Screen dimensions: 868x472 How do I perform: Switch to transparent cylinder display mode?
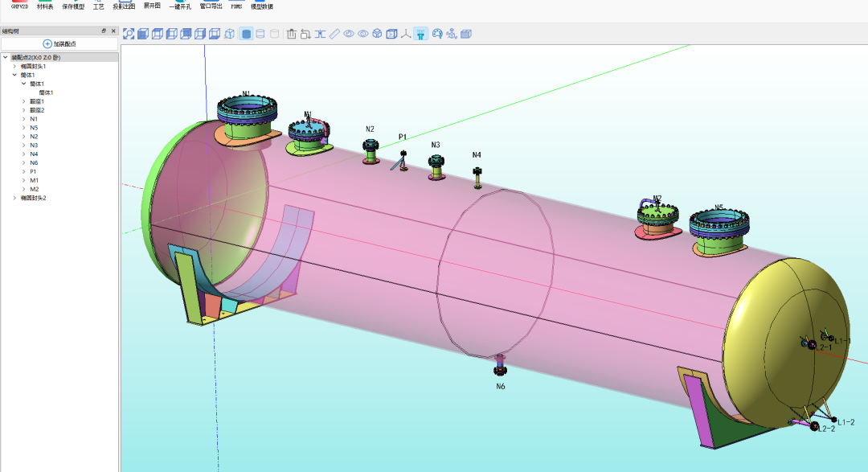click(260, 34)
